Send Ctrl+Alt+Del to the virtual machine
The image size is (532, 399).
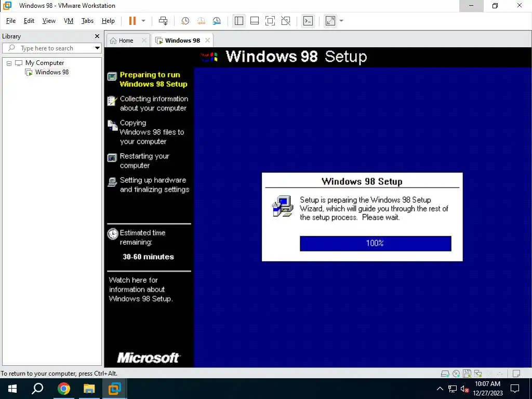coord(163,21)
